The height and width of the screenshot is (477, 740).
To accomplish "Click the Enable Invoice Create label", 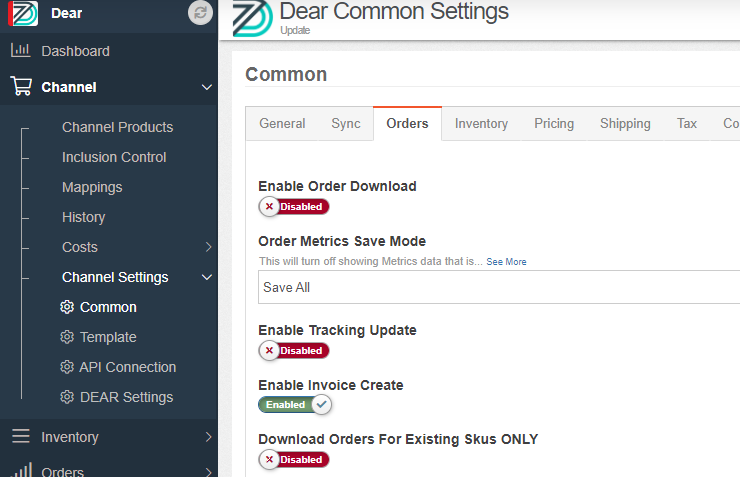I will pos(331,385).
